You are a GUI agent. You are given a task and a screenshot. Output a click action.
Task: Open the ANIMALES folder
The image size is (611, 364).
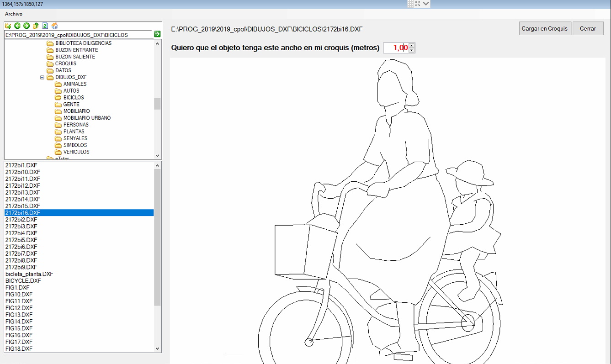(x=75, y=84)
